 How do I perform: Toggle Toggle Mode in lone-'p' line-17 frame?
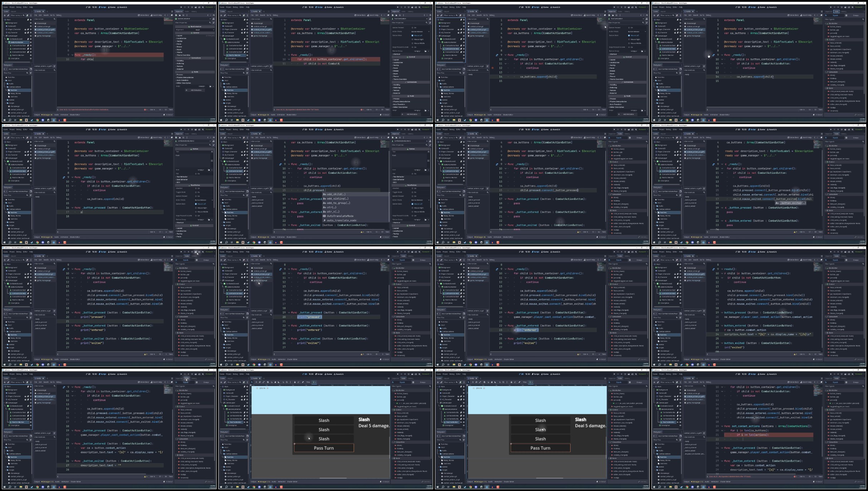click(196, 192)
